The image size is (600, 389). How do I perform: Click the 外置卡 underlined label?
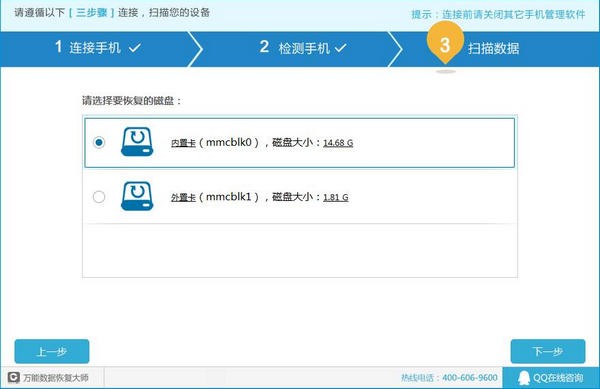(x=183, y=197)
